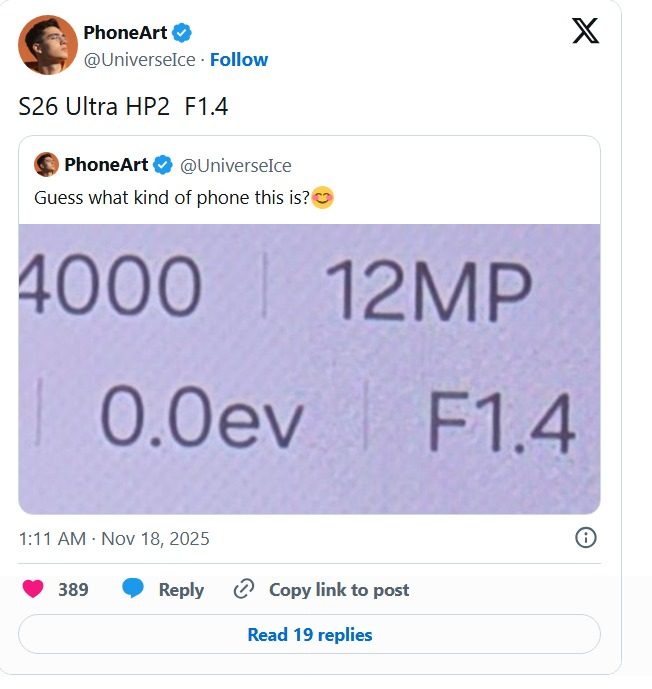Click PhoneArt's large profile avatar

point(48,45)
